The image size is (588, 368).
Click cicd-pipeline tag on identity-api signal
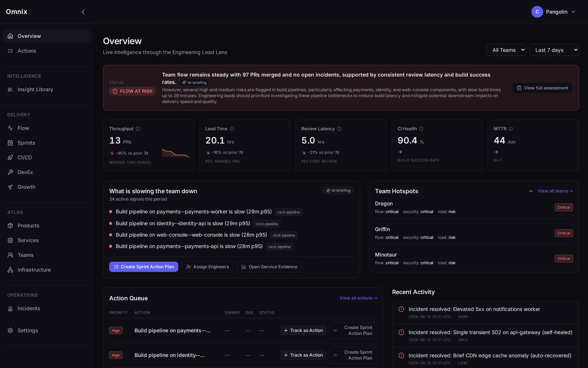point(267,224)
